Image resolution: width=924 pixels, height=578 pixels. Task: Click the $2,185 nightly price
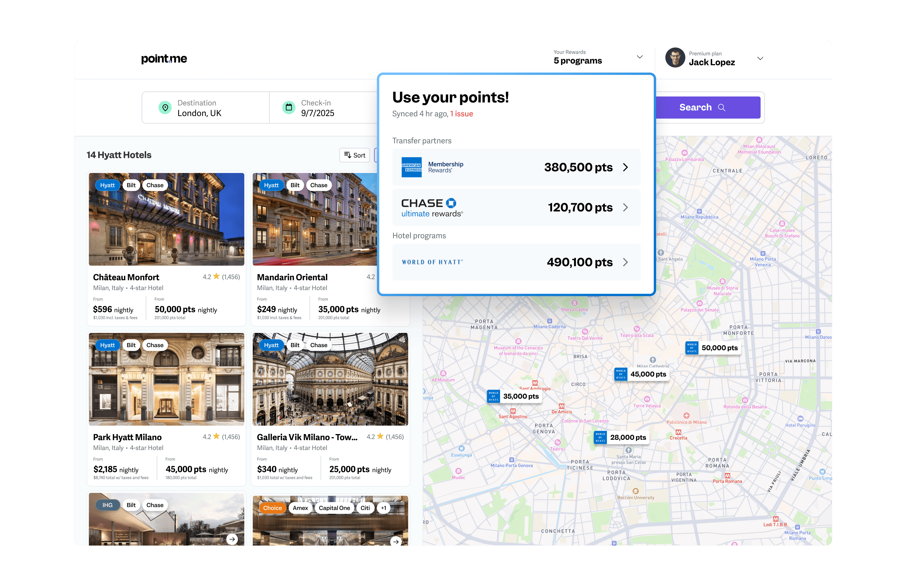point(116,469)
